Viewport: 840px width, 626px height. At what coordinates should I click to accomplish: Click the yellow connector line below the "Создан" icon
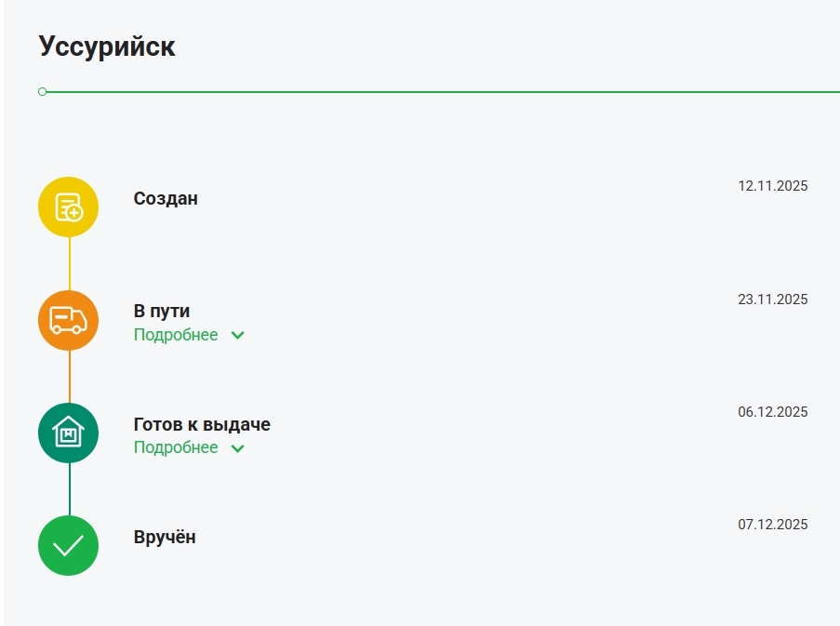pyautogui.click(x=69, y=263)
